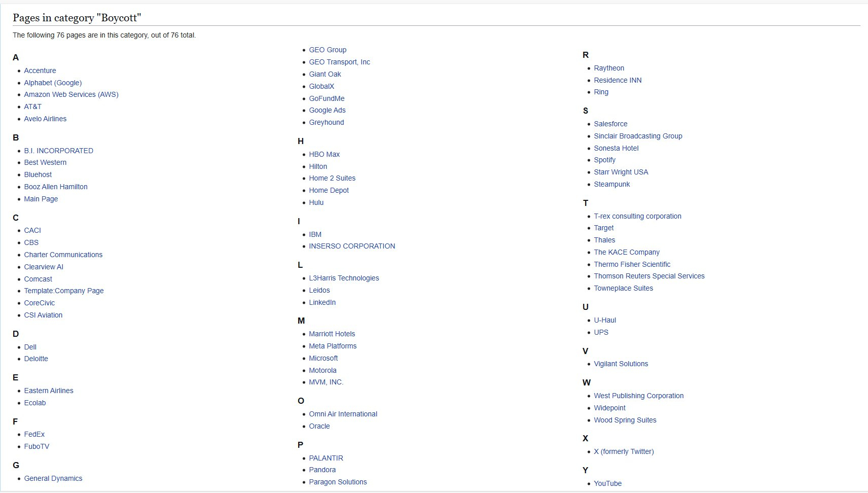This screenshot has height=493, width=868.
Task: Click the X (formerly Twitter) link
Action: click(624, 451)
